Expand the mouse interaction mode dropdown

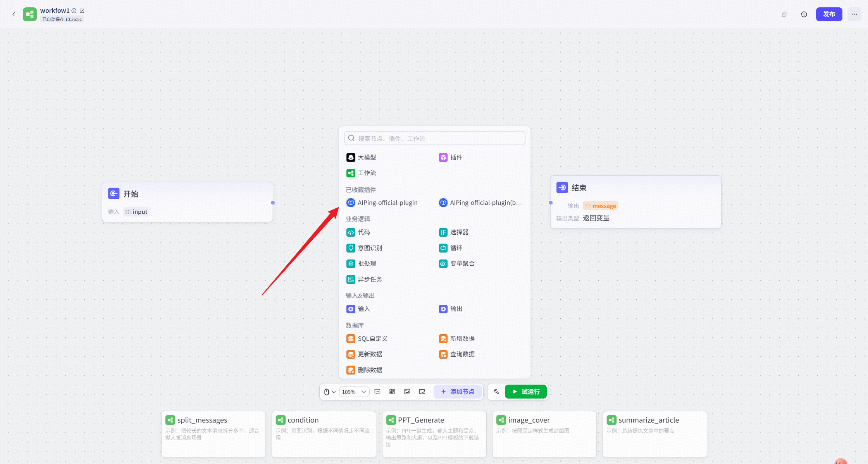tap(330, 392)
